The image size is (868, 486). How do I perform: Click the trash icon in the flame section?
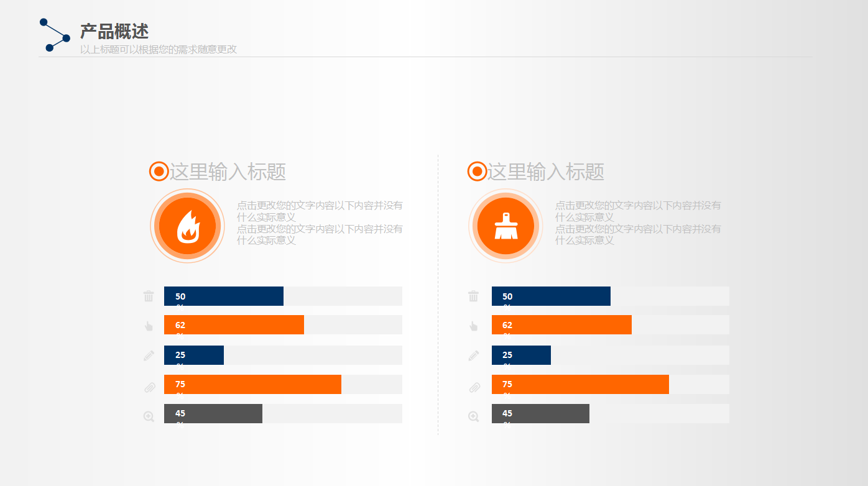click(149, 296)
